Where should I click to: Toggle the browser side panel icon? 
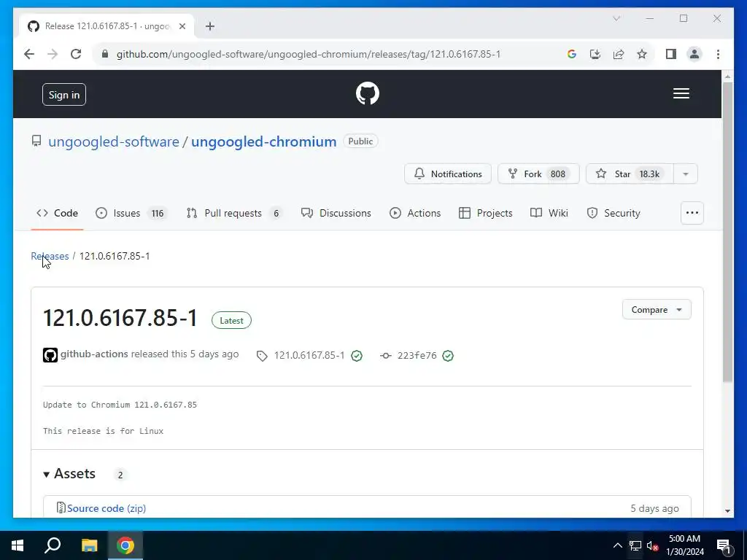pos(671,54)
